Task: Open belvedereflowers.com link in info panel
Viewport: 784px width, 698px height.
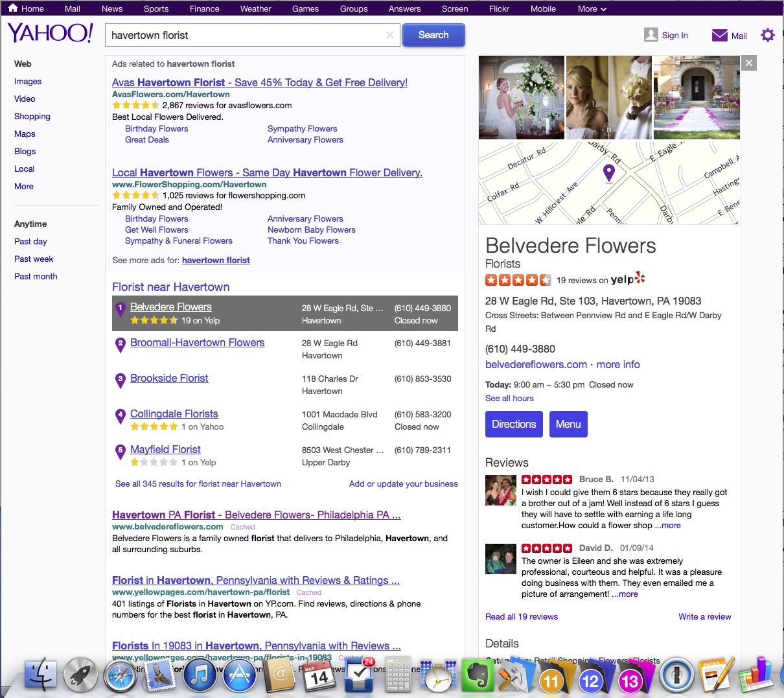Action: pos(536,364)
